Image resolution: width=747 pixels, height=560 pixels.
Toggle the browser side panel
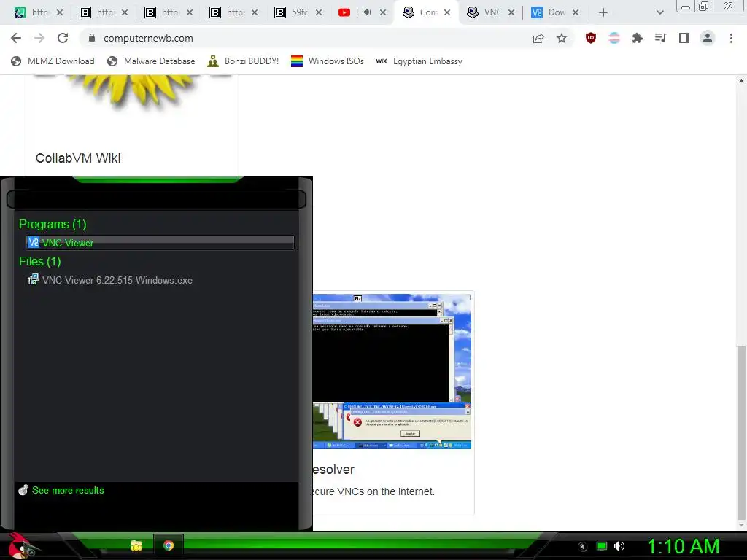[684, 38]
